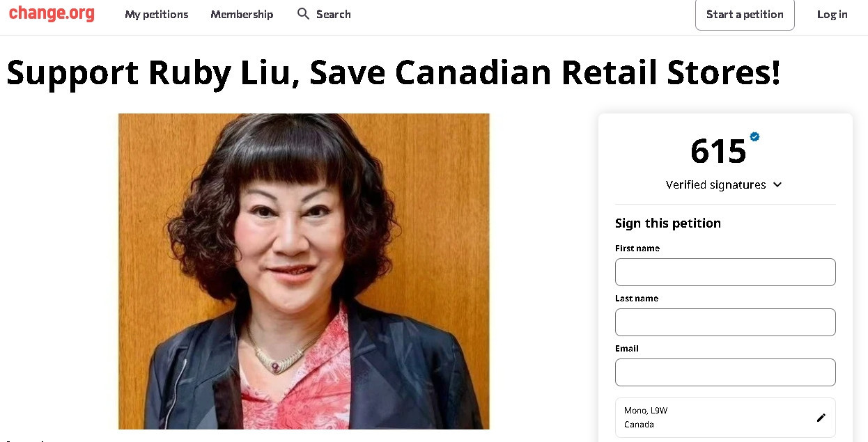
Task: Click the Email field label
Action: click(x=627, y=348)
